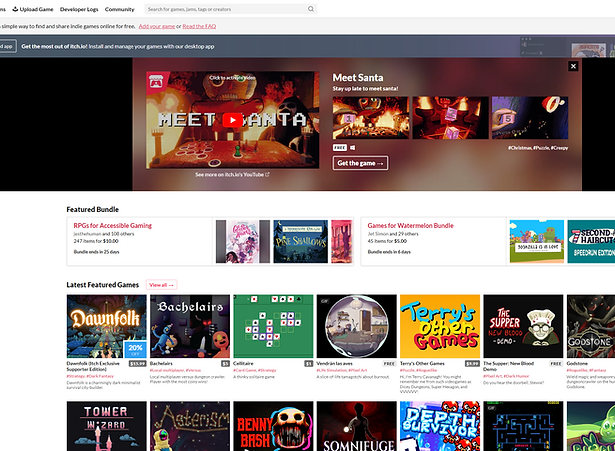This screenshot has width=615, height=451.
Task: Click the itch.io logo on video corner
Action: 156,82
